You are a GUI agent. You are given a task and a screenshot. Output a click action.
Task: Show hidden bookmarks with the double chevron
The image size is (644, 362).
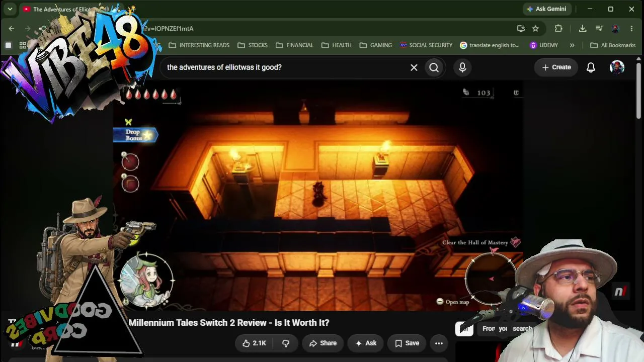(x=572, y=45)
